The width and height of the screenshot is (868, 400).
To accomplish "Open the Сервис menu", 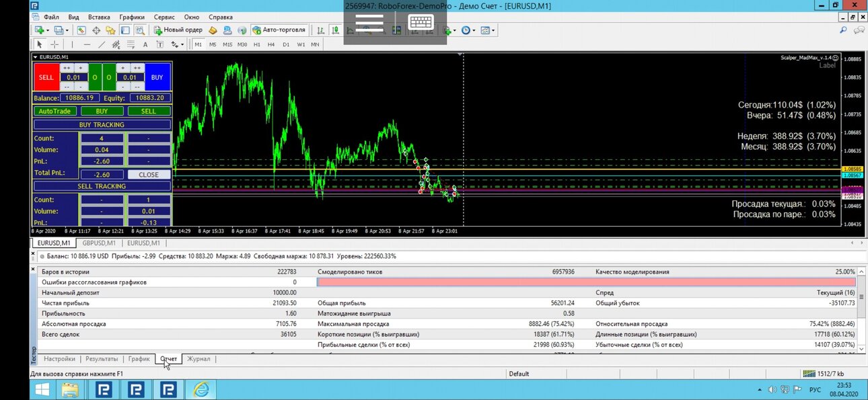I will coord(164,17).
